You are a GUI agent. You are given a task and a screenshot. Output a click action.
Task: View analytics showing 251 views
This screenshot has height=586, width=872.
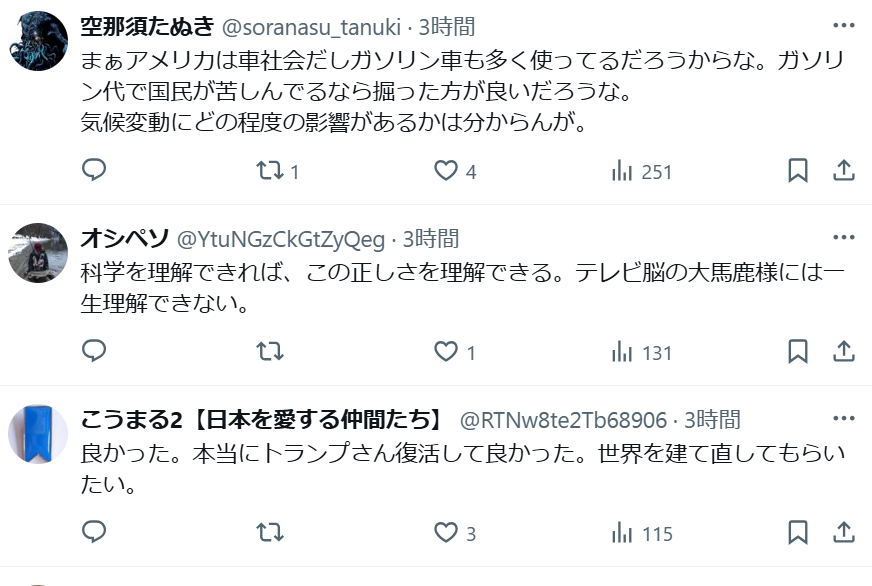click(641, 171)
